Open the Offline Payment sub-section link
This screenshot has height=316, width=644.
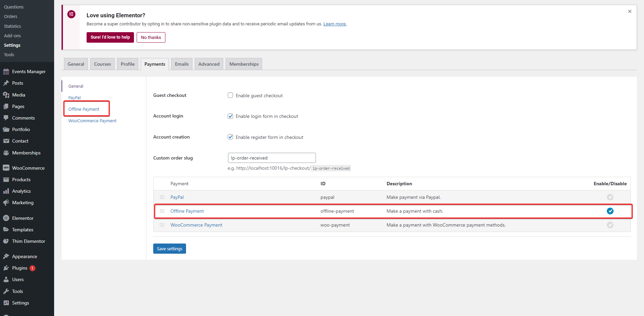pos(84,109)
